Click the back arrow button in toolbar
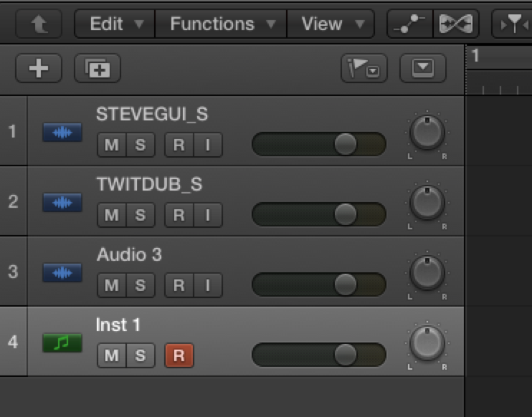The image size is (532, 417). (38, 24)
